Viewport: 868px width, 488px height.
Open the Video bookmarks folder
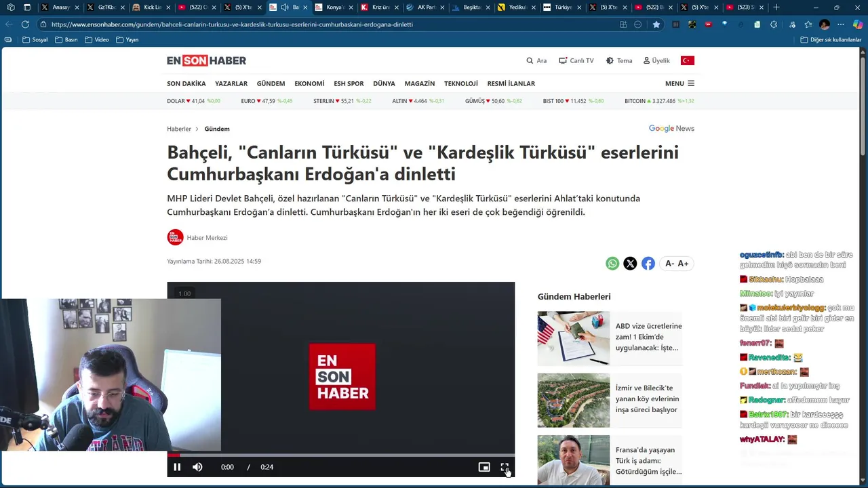(x=96, y=40)
